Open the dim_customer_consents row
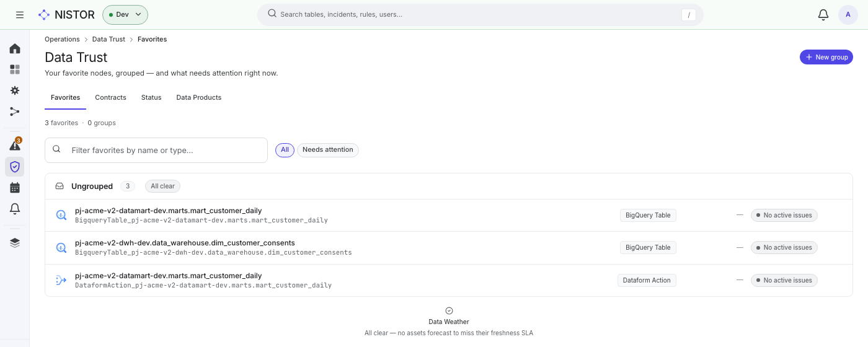This screenshot has height=347, width=868. 448,247
